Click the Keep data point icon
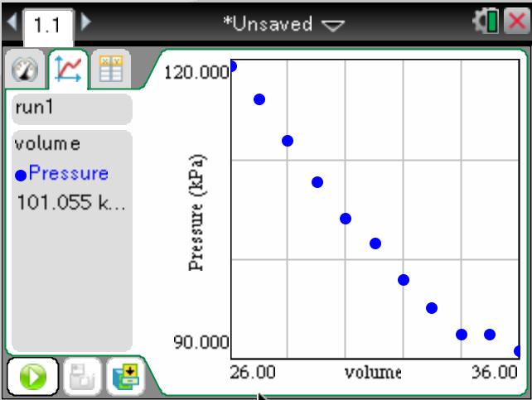The height and width of the screenshot is (400, 532). coord(80,375)
